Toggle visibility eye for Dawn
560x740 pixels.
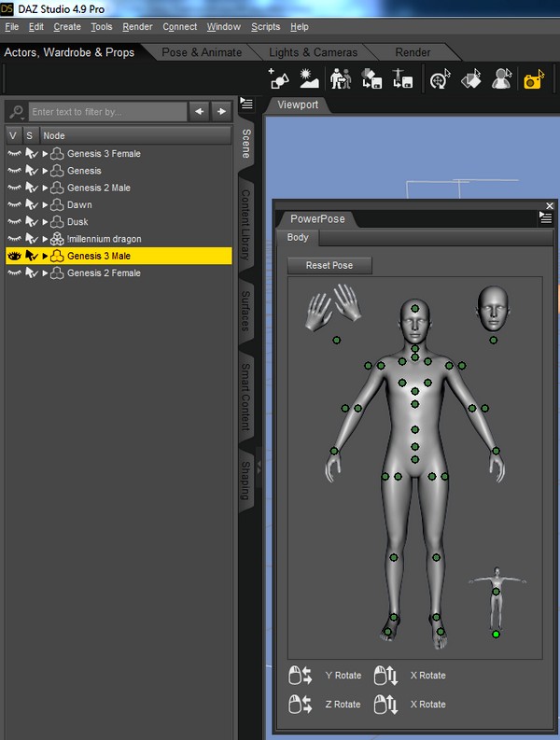pos(15,204)
